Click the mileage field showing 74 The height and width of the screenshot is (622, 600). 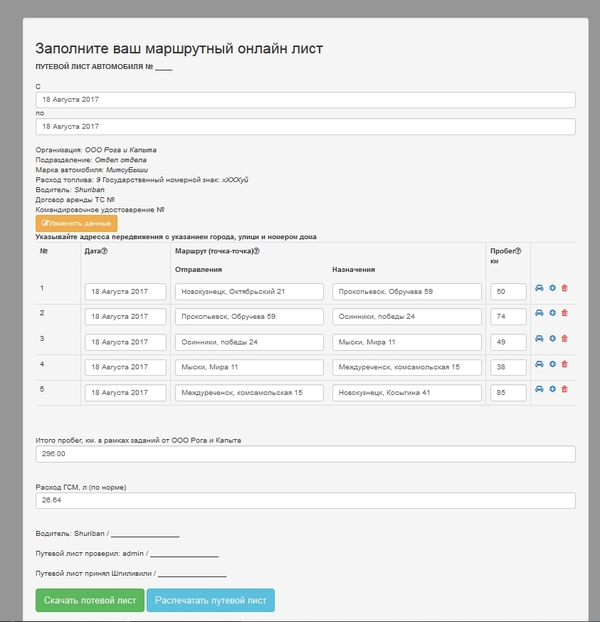click(x=509, y=316)
